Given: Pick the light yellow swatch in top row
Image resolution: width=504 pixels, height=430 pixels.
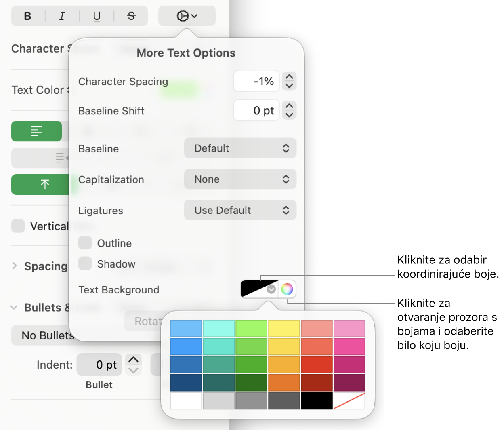Looking at the screenshot, I should (x=284, y=329).
